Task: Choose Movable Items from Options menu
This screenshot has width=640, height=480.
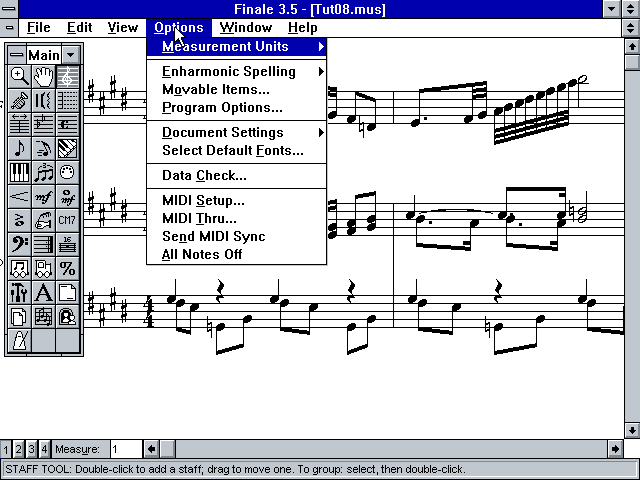Action: pos(237,89)
